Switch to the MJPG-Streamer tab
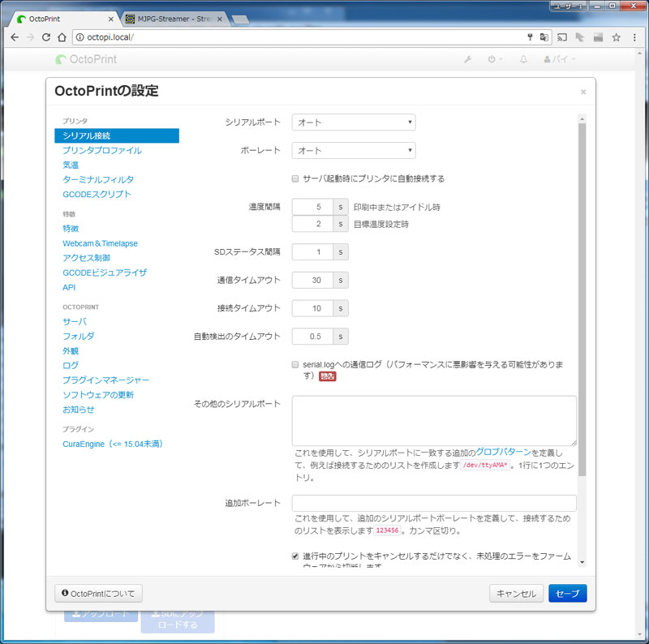Image resolution: width=649 pixels, height=644 pixels. point(174,19)
